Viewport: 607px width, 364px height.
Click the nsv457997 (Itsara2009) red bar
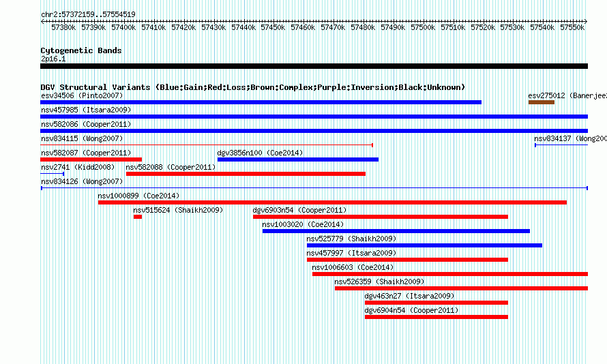coord(407,260)
